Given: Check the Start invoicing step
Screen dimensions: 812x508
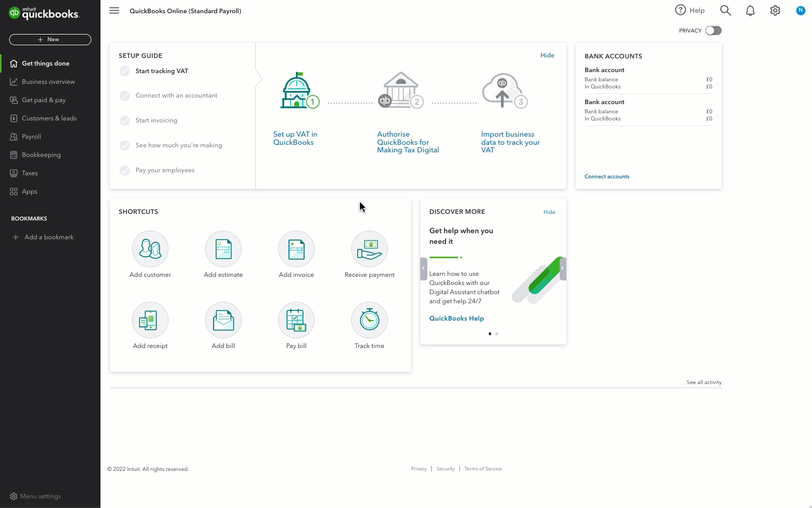Looking at the screenshot, I should (125, 120).
